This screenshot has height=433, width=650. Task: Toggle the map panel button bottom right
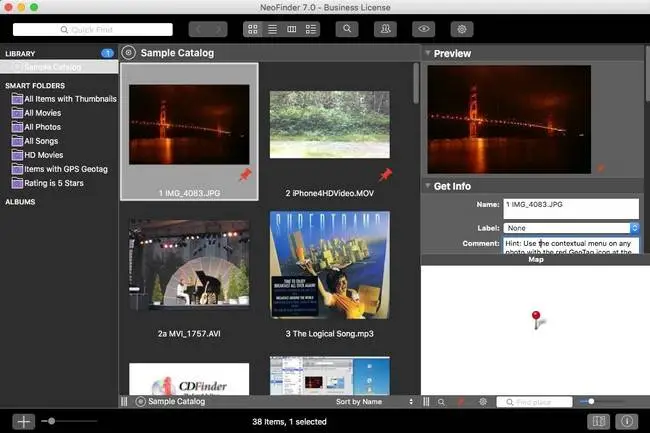[x=599, y=421]
